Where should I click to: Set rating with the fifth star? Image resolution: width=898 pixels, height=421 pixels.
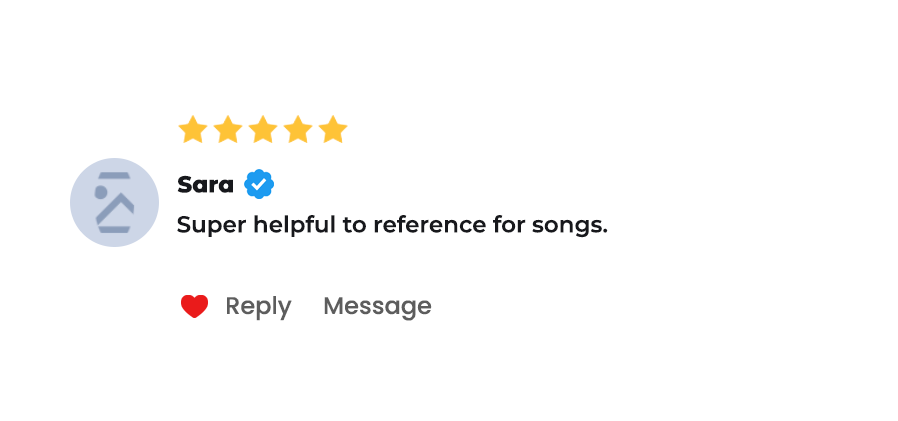pos(333,130)
